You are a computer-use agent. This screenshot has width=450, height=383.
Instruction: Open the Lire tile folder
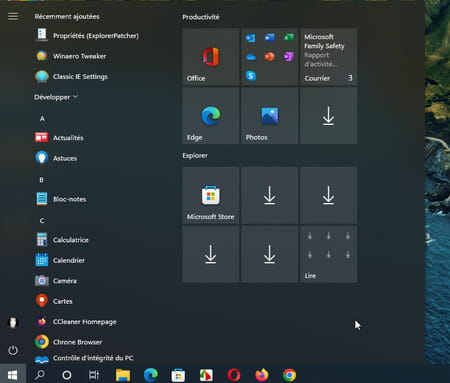(x=329, y=254)
